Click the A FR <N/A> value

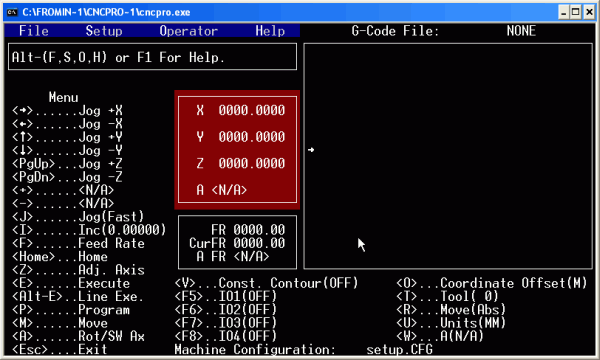(x=233, y=257)
